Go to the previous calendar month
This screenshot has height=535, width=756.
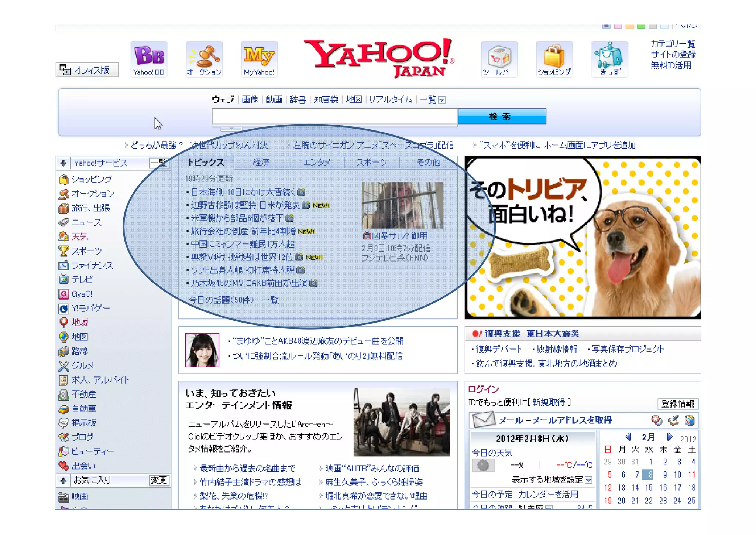628,437
